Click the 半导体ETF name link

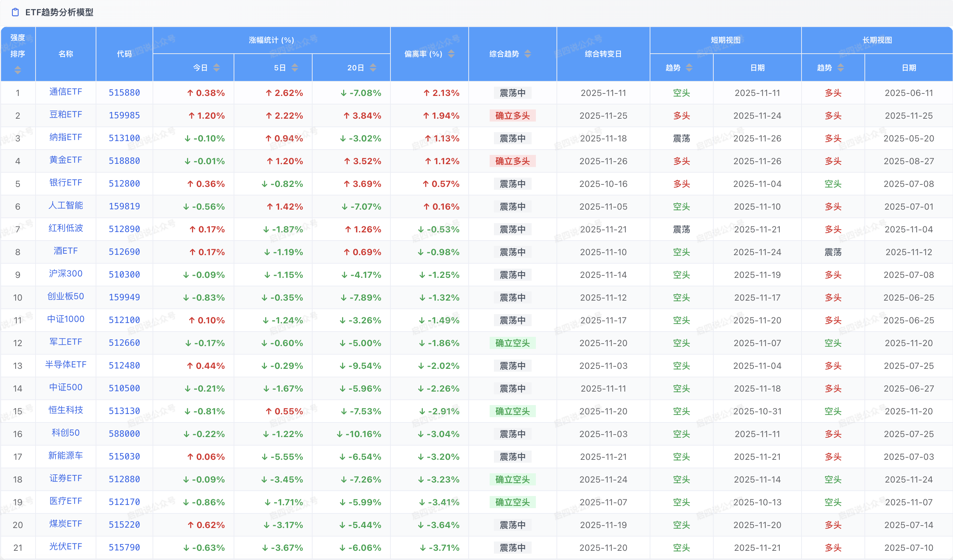[65, 365]
